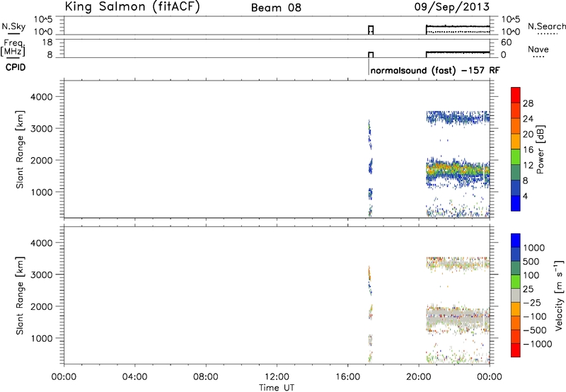Click the blue top segment of Velocity colorbar
This screenshot has width=566, height=392.
516,241
